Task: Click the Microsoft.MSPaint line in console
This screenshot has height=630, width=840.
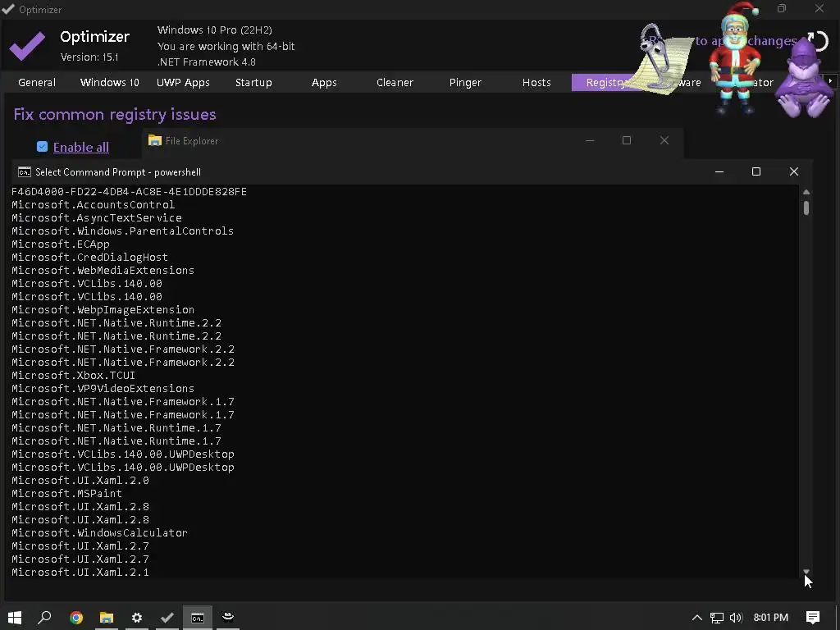Action: coord(67,493)
